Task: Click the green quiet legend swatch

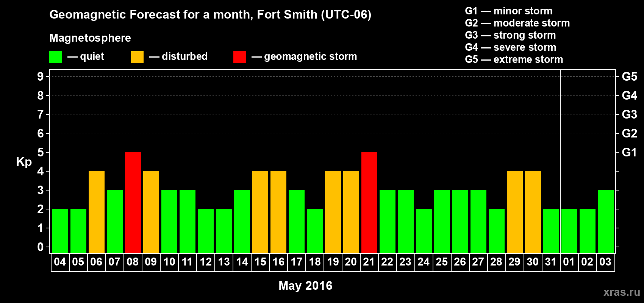Action: click(x=55, y=57)
